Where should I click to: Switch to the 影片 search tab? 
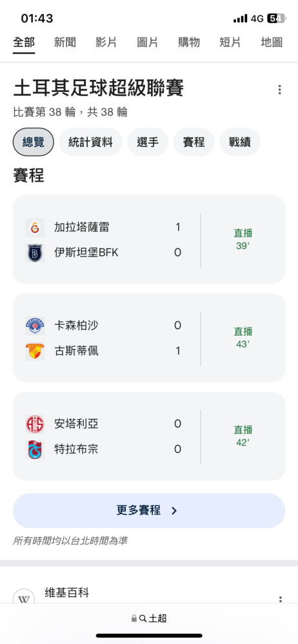click(x=106, y=43)
